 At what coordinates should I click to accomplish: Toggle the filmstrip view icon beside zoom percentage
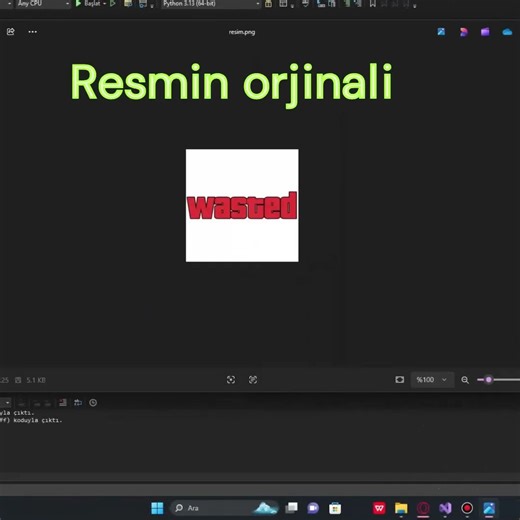click(400, 380)
